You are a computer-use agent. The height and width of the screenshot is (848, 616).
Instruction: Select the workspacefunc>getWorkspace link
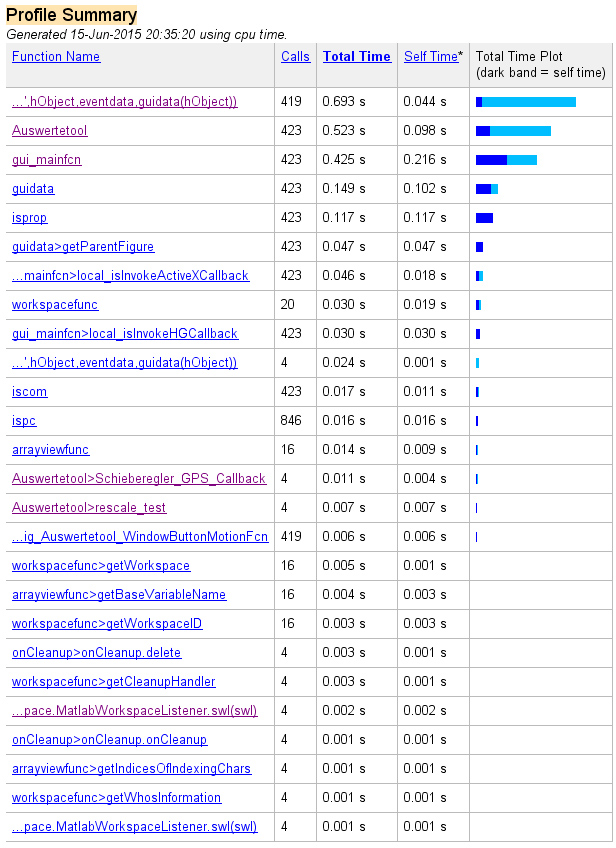[x=101, y=566]
